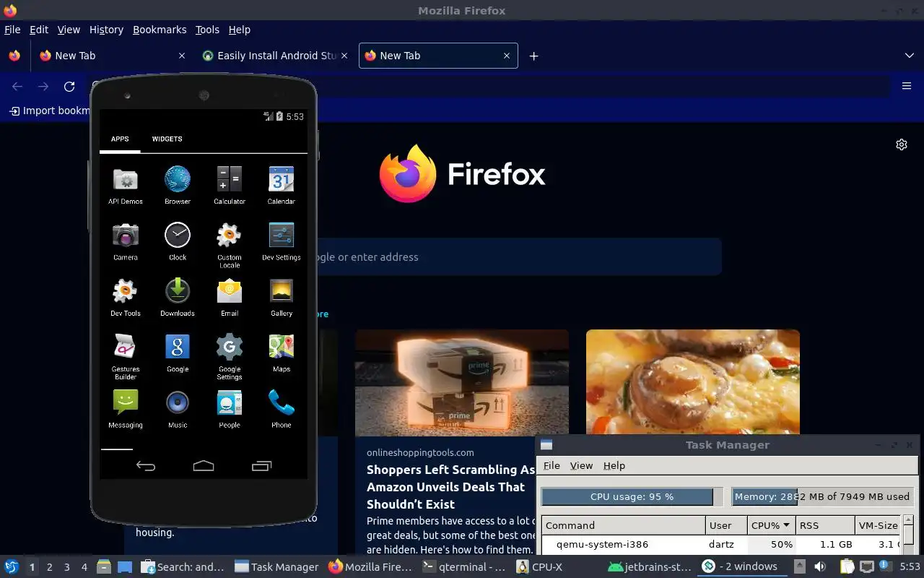Screen dimensions: 924x578
Task: Open Task Manager View menu
Action: (581, 465)
